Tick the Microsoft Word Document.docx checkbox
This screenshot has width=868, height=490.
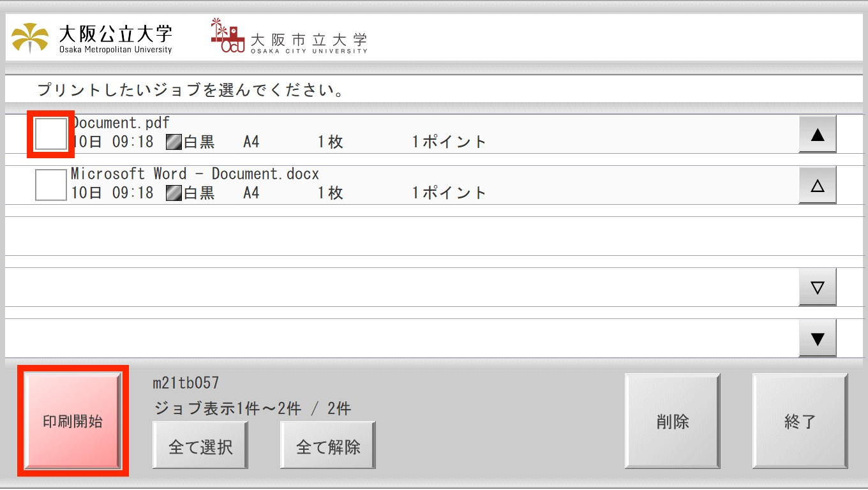click(50, 185)
